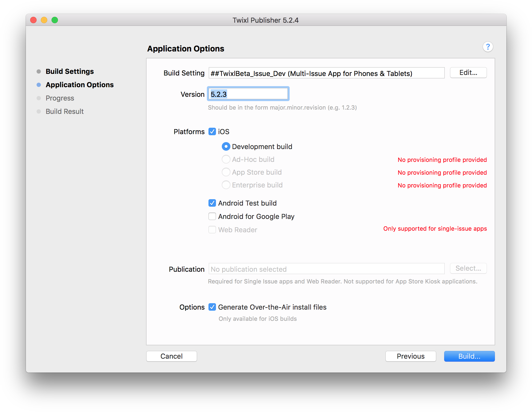Click the red close window button

pyautogui.click(x=33, y=20)
